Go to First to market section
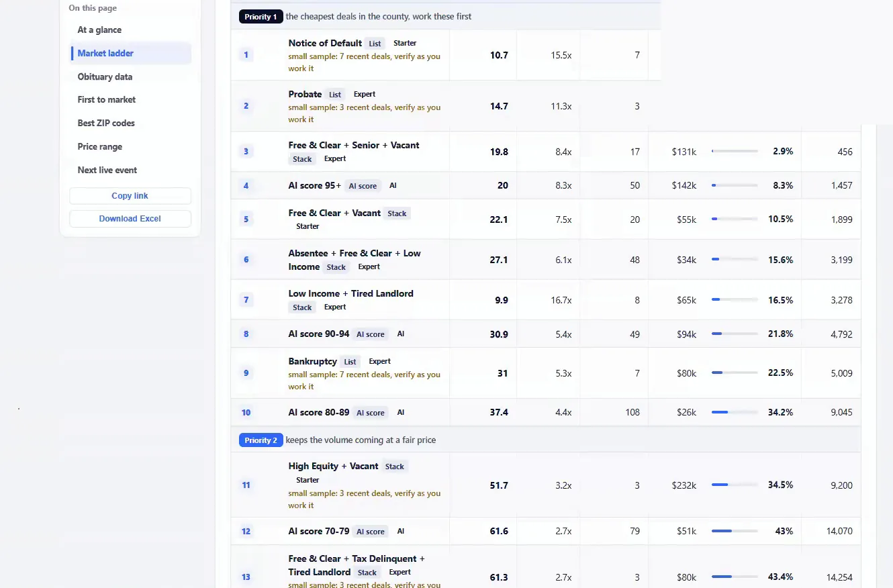Viewport: 893px width, 588px height. [106, 99]
